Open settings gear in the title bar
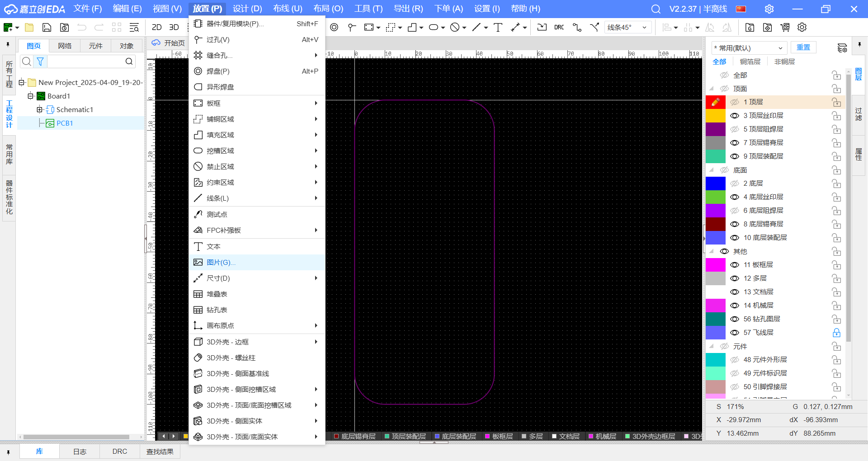 [x=769, y=9]
